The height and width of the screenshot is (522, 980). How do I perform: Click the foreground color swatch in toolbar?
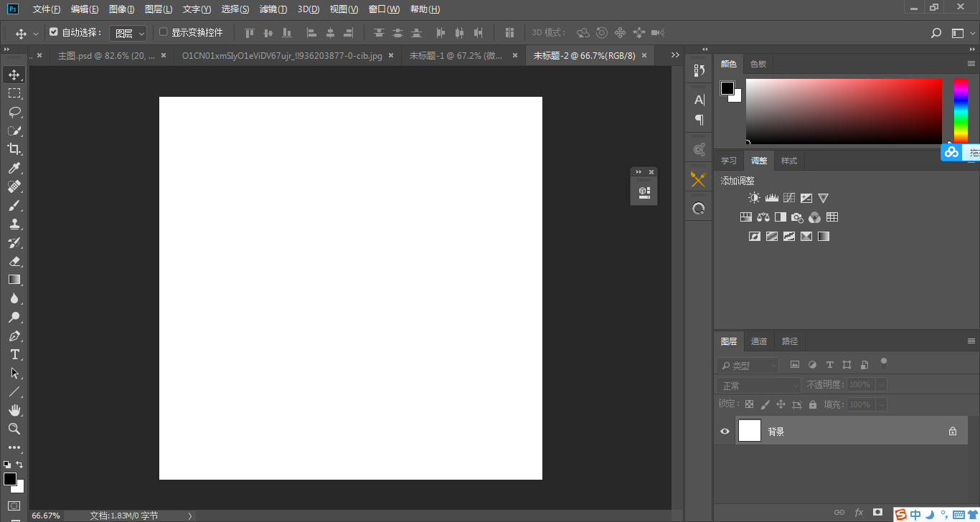pos(10,479)
